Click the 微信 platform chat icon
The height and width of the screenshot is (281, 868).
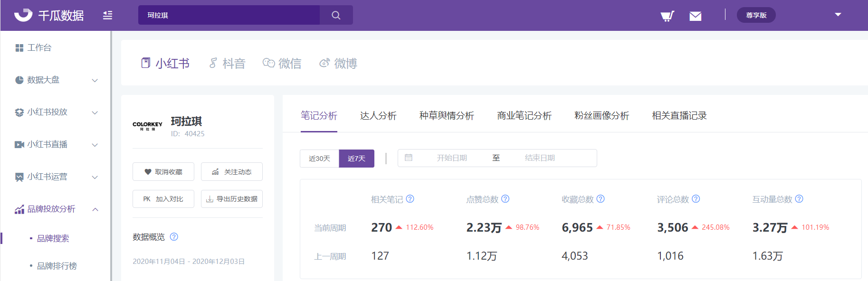pos(269,63)
